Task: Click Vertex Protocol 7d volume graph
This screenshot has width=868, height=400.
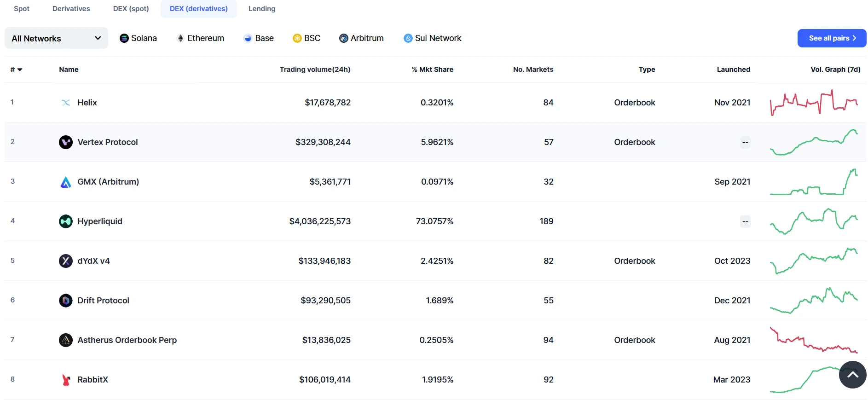Action: click(x=814, y=142)
